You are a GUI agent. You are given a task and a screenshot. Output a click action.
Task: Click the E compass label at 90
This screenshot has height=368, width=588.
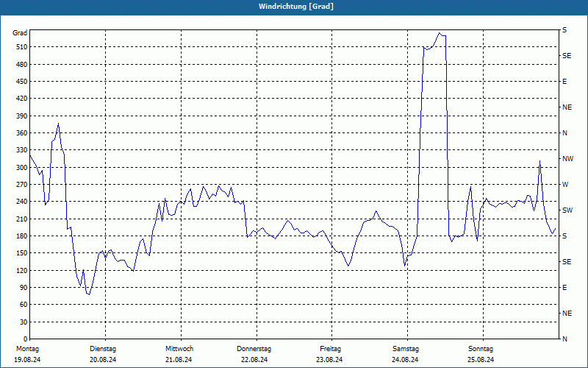pyautogui.click(x=564, y=288)
